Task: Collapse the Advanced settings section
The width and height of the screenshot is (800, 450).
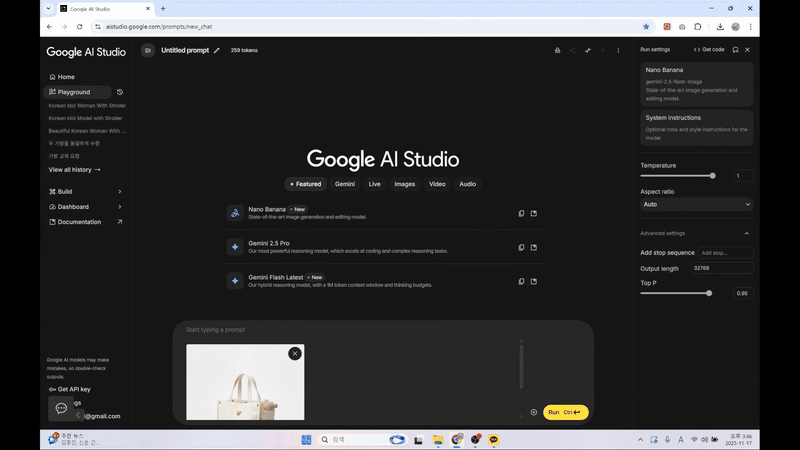Action: [x=746, y=233]
